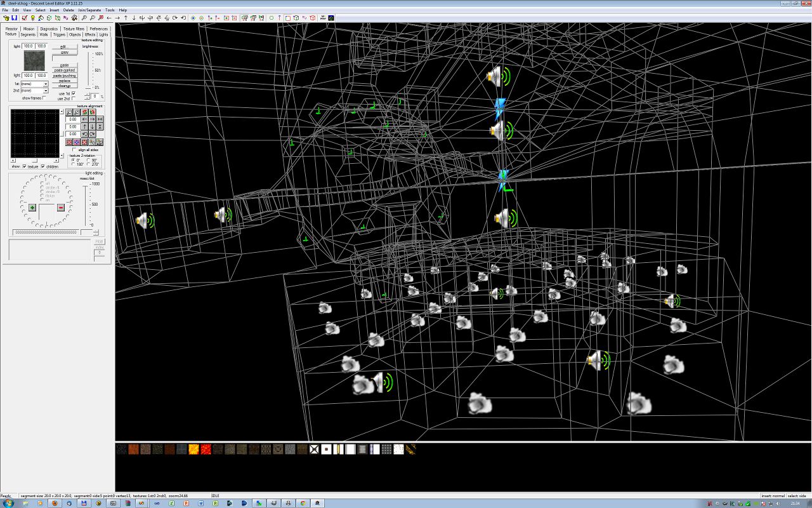
Task: Pan view up with toolbar up arrow
Action: point(126,18)
